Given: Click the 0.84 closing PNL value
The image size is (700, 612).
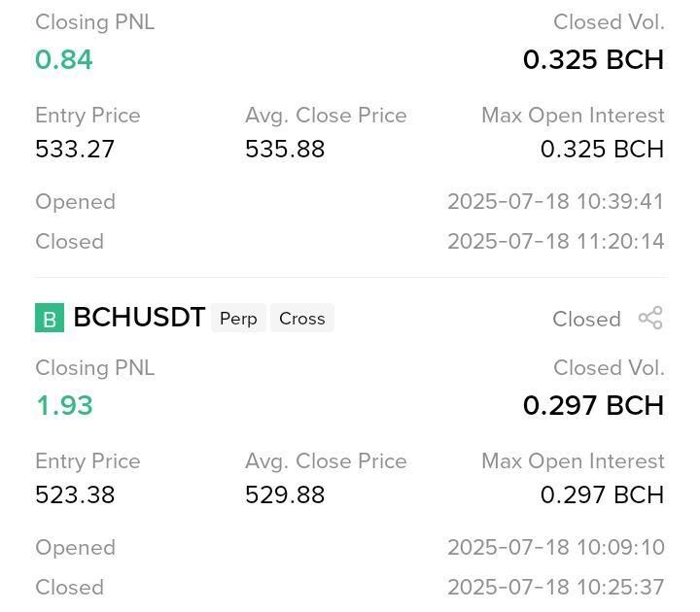Looking at the screenshot, I should [64, 59].
